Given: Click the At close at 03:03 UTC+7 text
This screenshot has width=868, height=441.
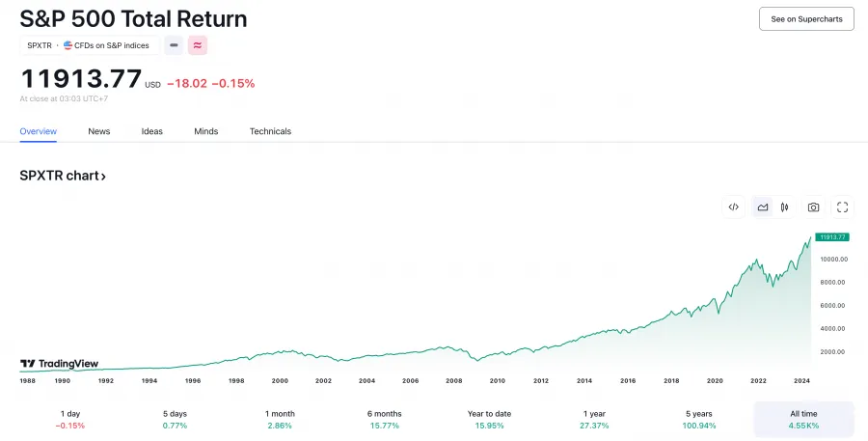Looking at the screenshot, I should pos(64,98).
